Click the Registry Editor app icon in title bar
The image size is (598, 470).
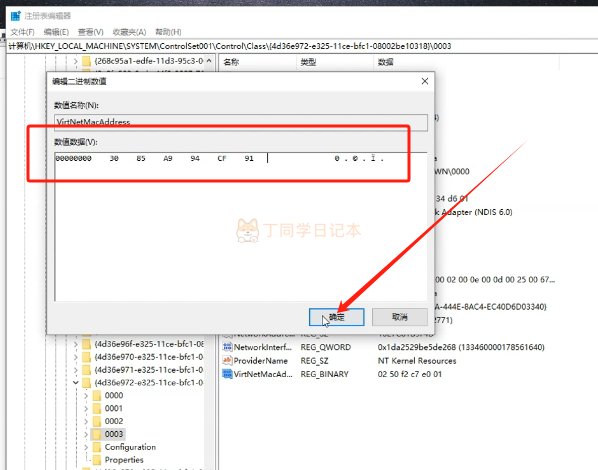tap(16, 16)
